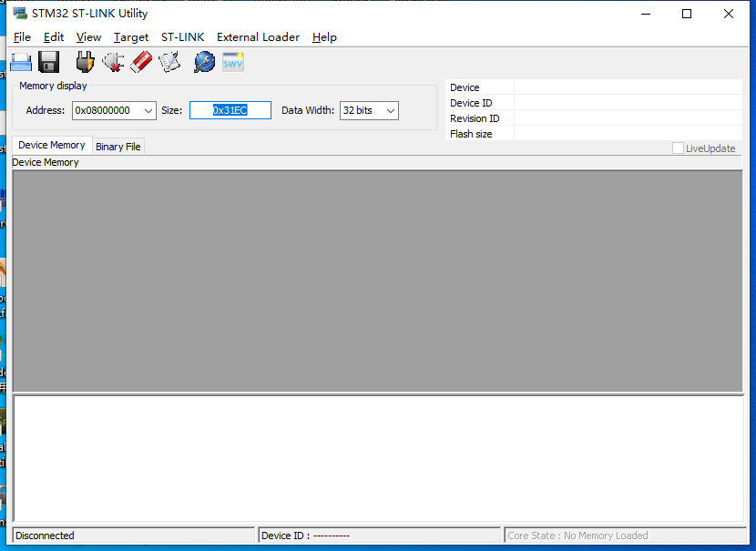
Task: Switch to the Binary File tab
Action: coord(118,147)
